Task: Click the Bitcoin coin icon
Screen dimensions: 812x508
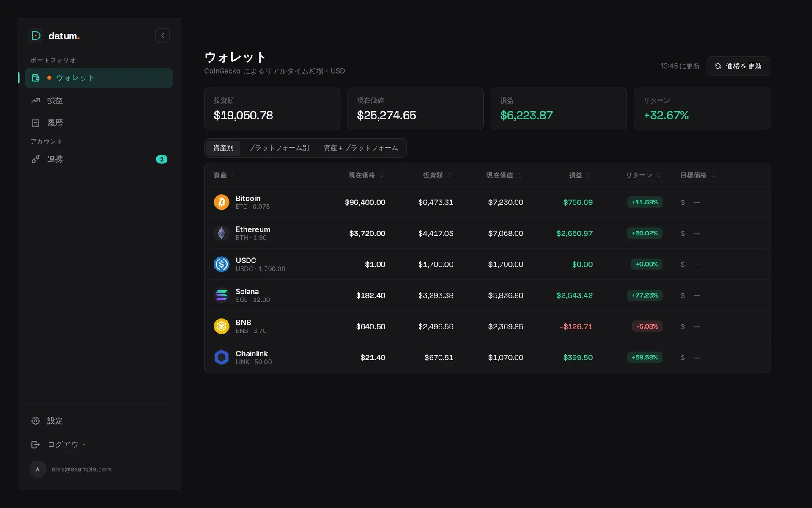Action: click(x=222, y=202)
